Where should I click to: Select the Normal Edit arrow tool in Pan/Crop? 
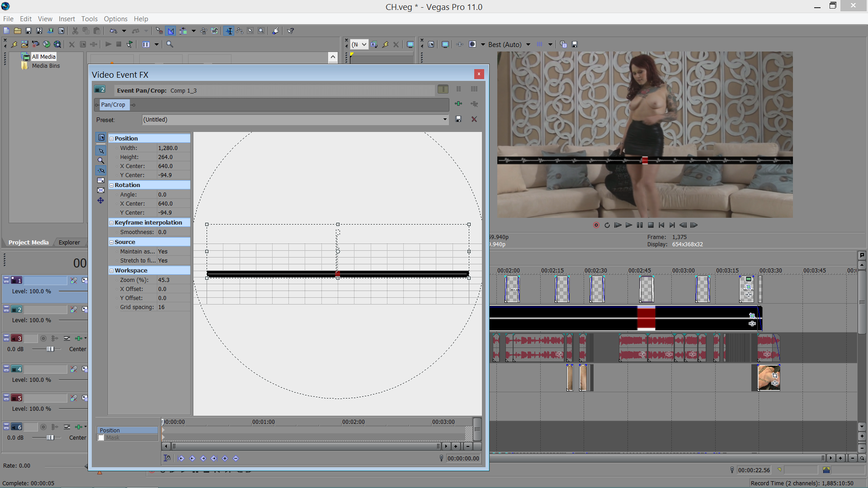[x=101, y=150]
